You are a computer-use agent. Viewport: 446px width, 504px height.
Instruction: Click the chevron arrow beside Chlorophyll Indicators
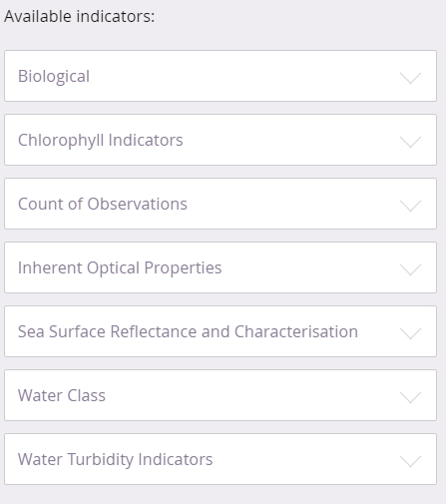(x=410, y=142)
